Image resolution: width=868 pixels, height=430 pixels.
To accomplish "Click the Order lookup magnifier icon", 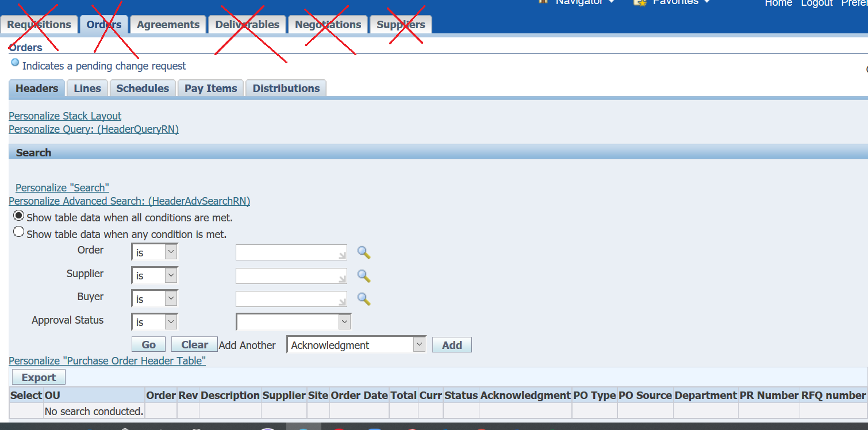I will click(363, 252).
